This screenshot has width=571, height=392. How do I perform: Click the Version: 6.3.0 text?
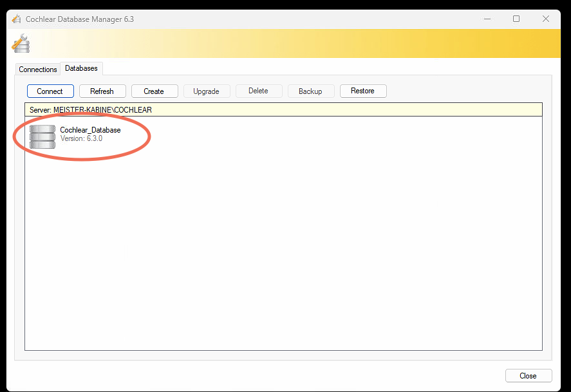point(81,138)
